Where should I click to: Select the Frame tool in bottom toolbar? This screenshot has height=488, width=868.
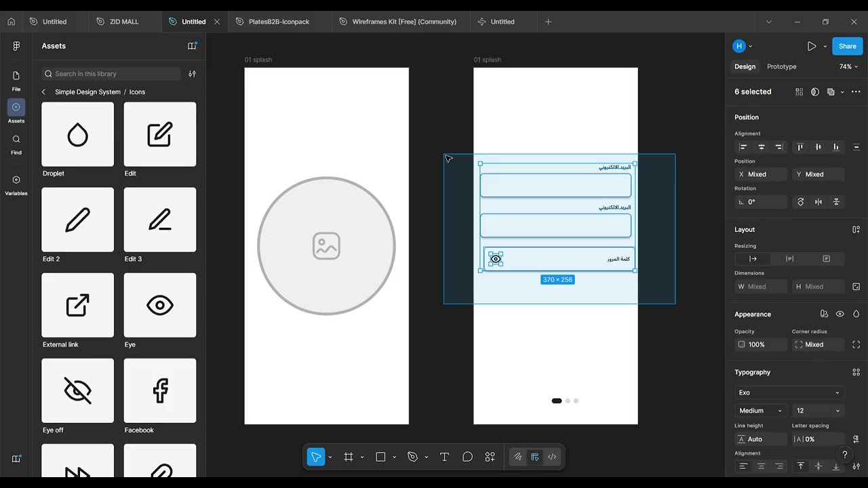pos(349,457)
